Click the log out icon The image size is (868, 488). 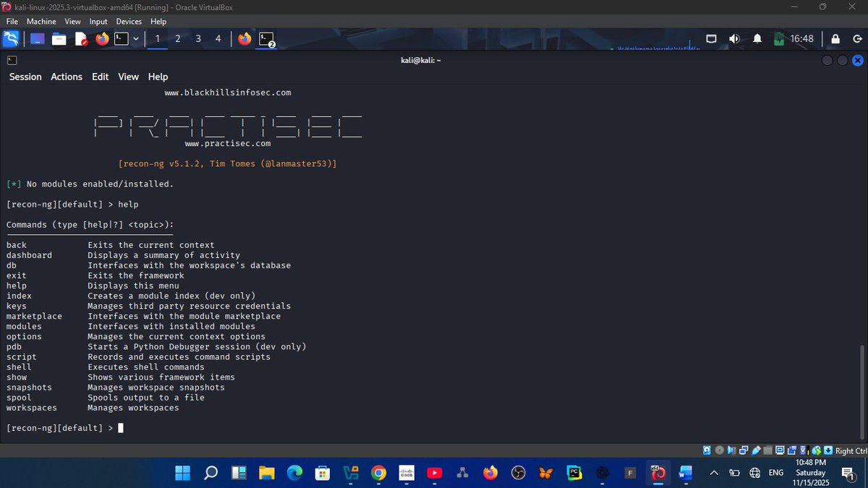(856, 39)
